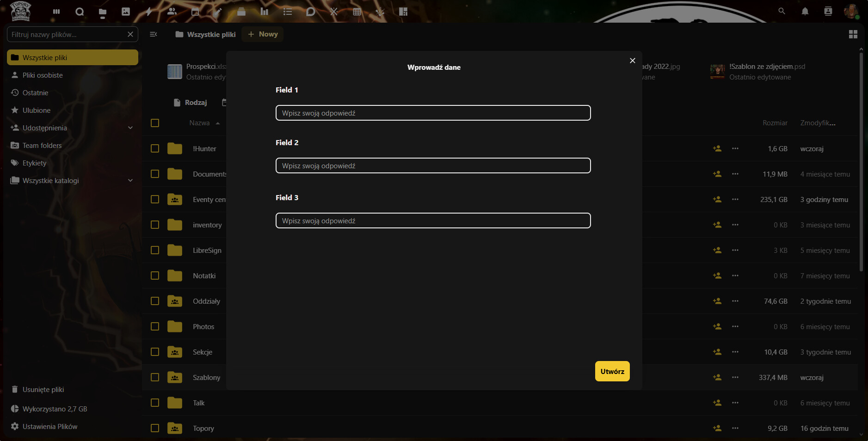Open the bar chart app icon
This screenshot has width=868, height=441.
click(265, 12)
